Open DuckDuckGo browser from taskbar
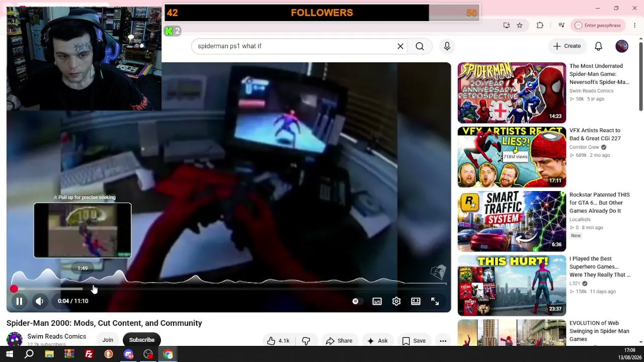This screenshot has width=644, height=362. (x=109, y=354)
